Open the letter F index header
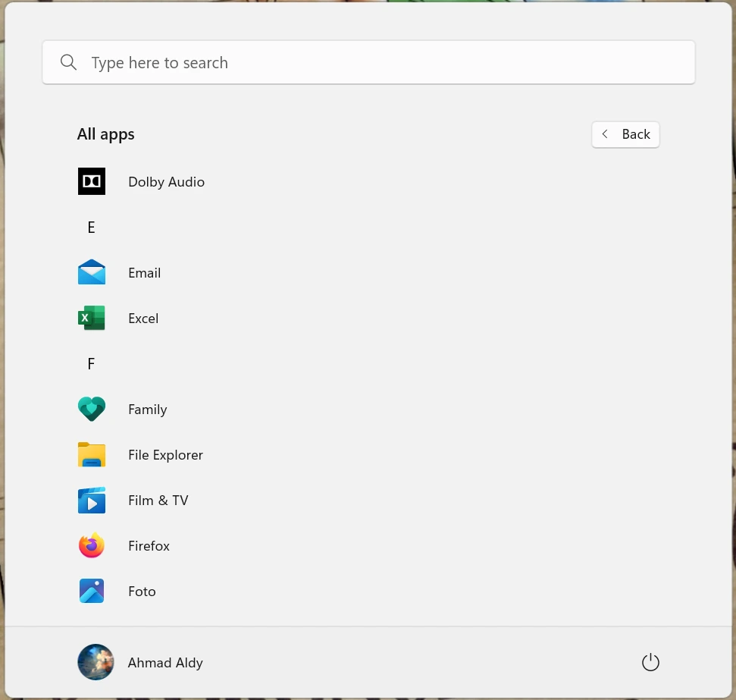 [91, 363]
